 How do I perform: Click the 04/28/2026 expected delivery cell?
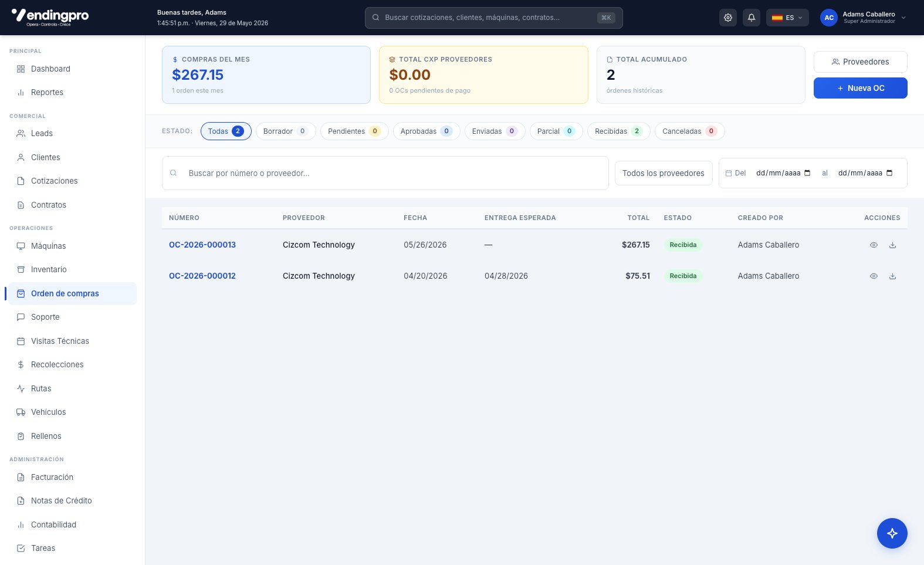(x=506, y=276)
